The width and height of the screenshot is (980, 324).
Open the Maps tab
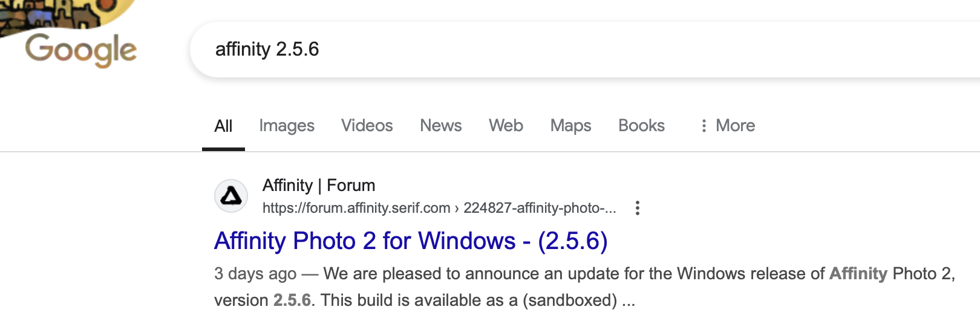pyautogui.click(x=570, y=125)
